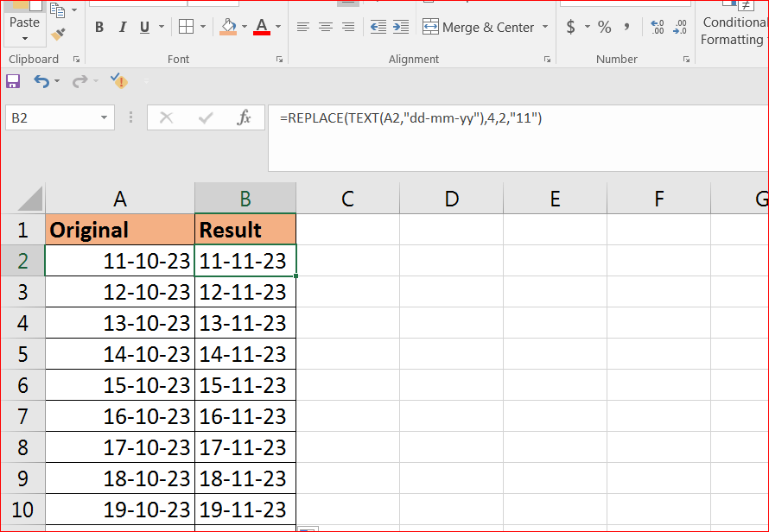Viewport: 769px width, 532px height.
Task: Apply the borders button
Action: pos(186,28)
